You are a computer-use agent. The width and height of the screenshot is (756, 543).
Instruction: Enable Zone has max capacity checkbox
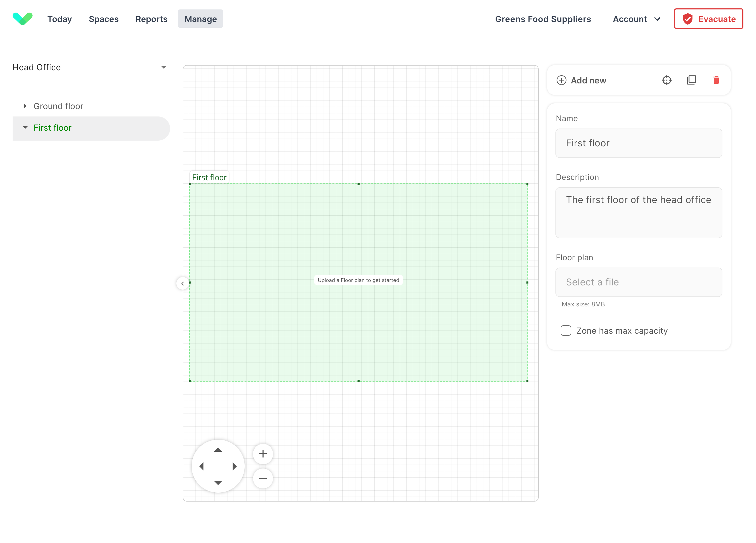(x=565, y=330)
